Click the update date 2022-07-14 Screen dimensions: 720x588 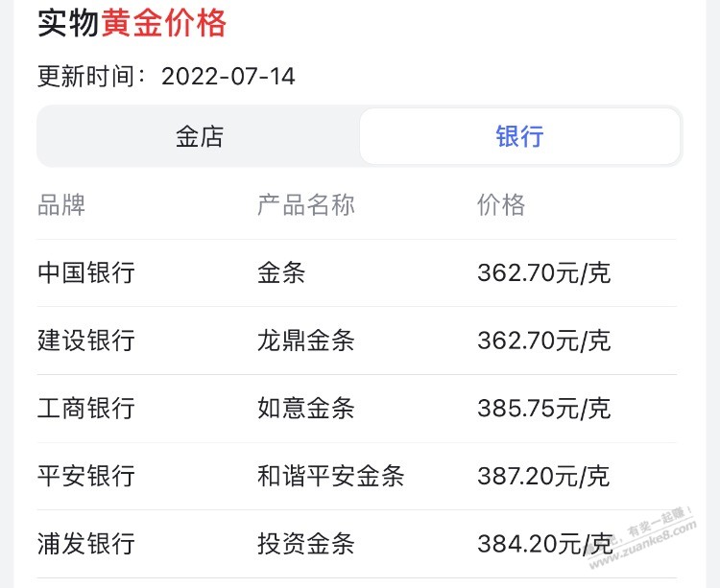click(x=228, y=76)
